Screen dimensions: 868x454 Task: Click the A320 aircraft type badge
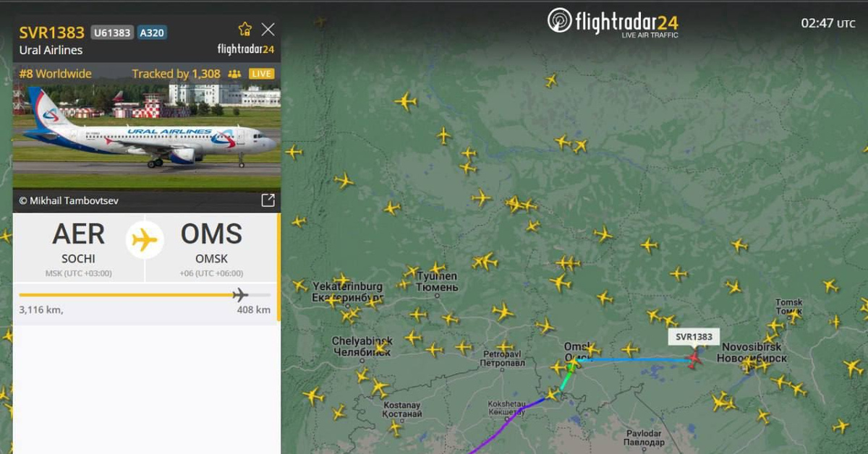[x=152, y=33]
